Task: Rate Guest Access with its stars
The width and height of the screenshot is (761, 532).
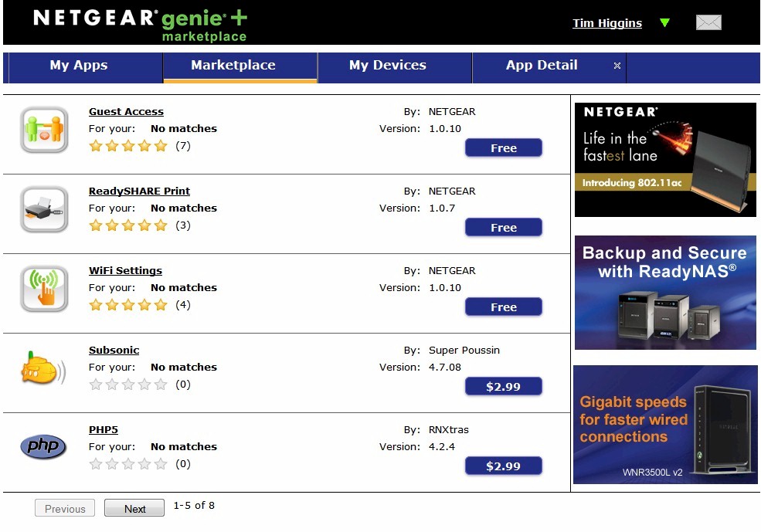Action: coord(128,146)
